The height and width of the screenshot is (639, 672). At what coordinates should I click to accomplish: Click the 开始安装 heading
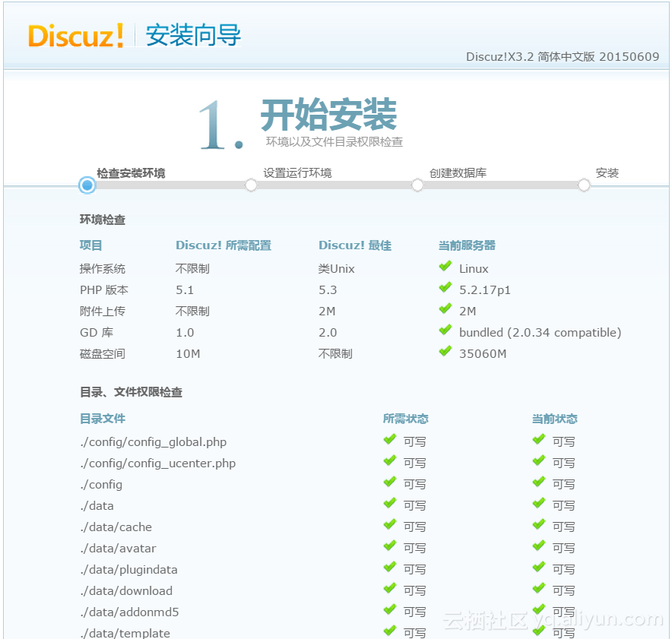328,114
